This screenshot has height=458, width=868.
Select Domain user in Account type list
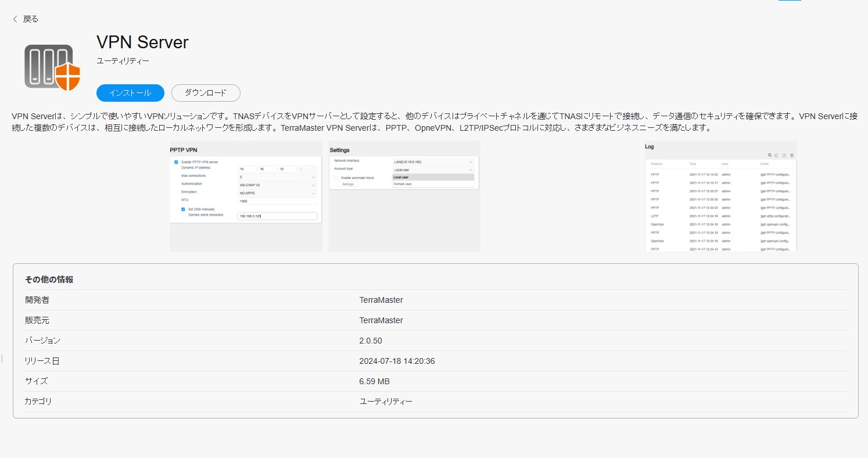click(433, 184)
